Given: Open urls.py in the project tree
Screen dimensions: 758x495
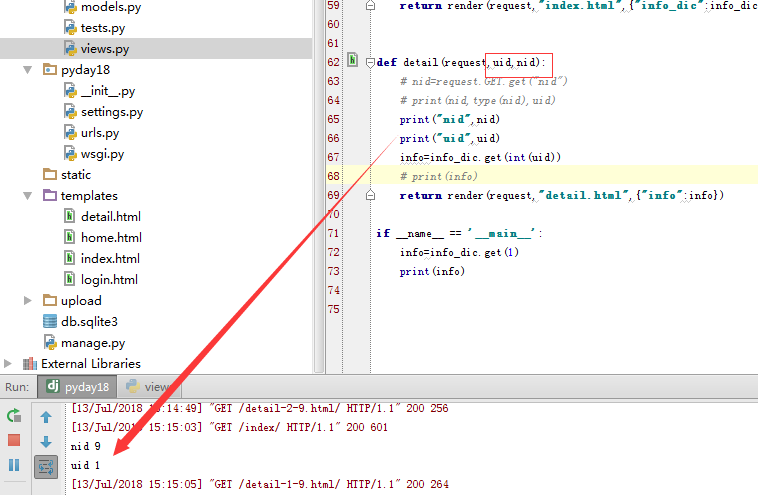Looking at the screenshot, I should [99, 132].
